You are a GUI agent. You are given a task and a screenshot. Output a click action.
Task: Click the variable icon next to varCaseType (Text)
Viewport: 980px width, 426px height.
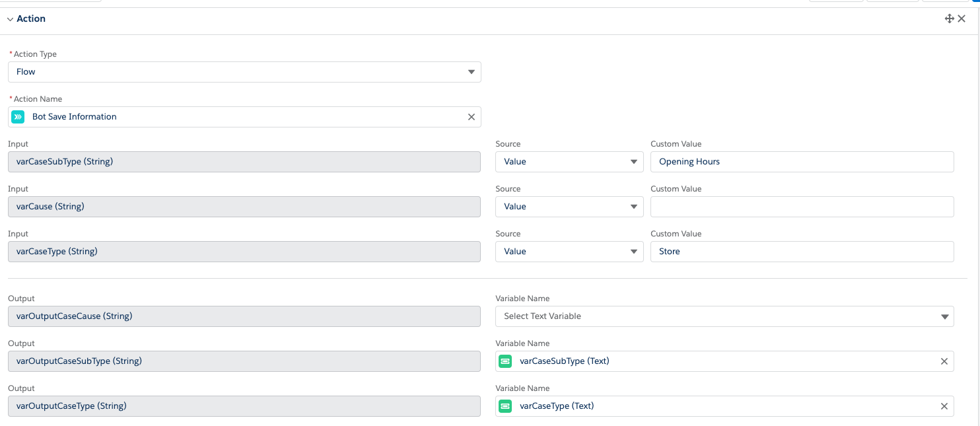point(505,406)
